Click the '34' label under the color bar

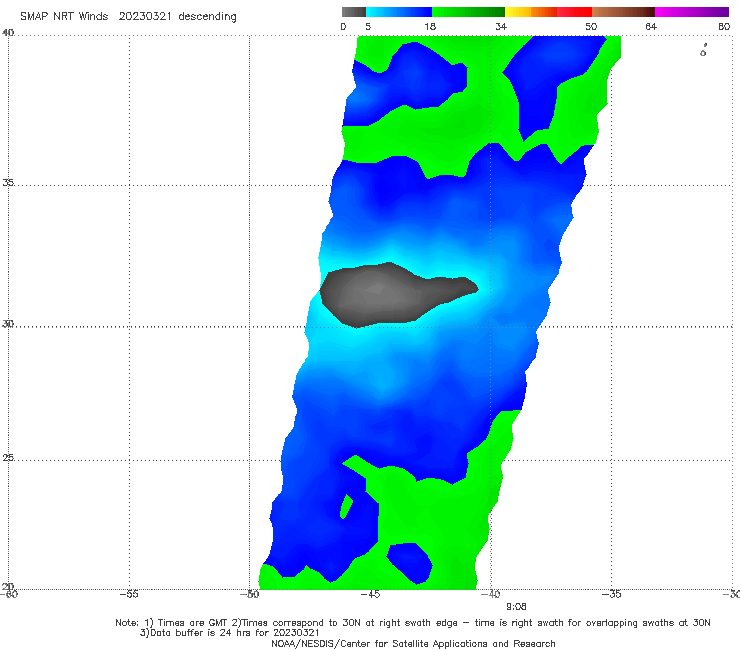pos(501,26)
